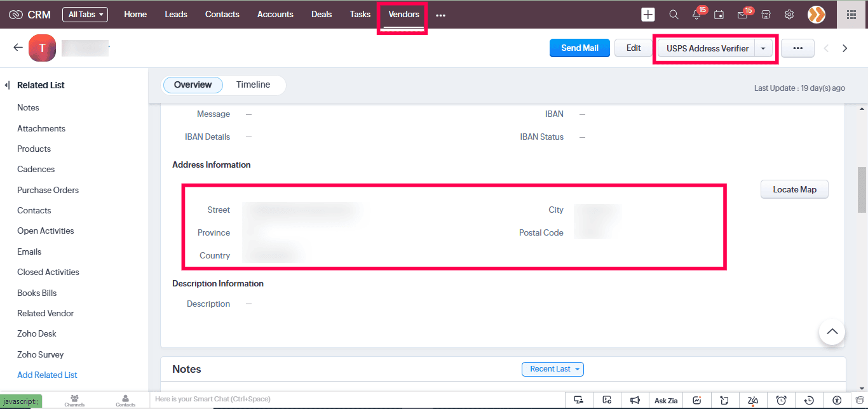The image size is (868, 409).
Task: Jump to Open Activities in Related List
Action: [45, 231]
